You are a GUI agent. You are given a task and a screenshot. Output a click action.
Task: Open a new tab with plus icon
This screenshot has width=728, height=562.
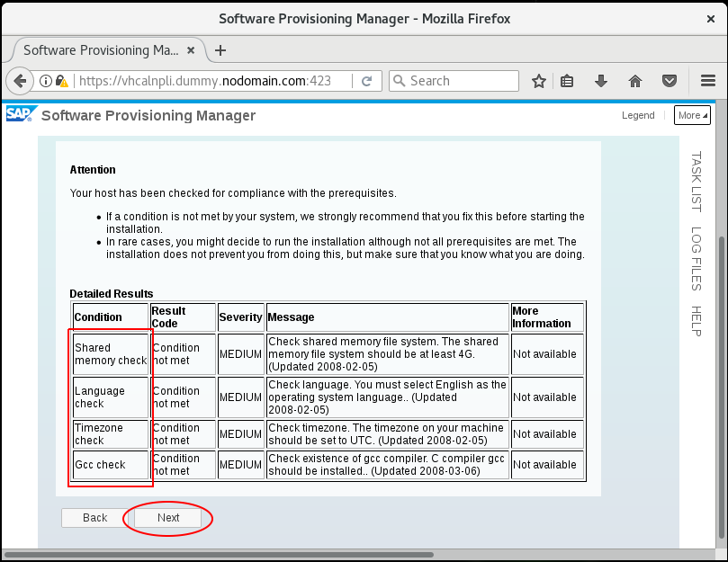pyautogui.click(x=220, y=50)
